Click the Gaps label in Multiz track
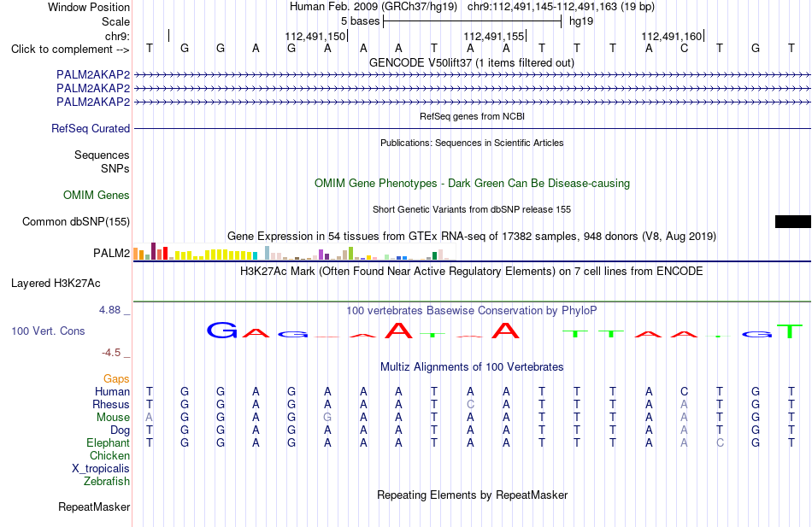This screenshot has width=812, height=527. point(116,379)
